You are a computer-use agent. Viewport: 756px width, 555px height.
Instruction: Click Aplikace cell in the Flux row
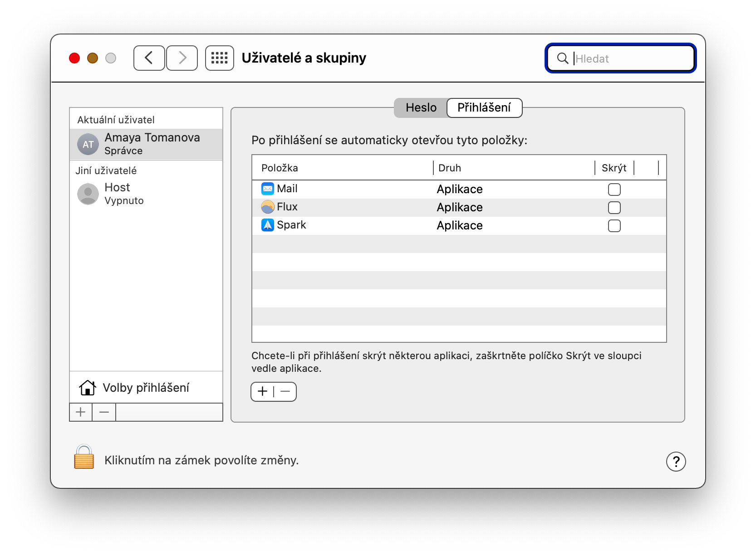point(460,207)
